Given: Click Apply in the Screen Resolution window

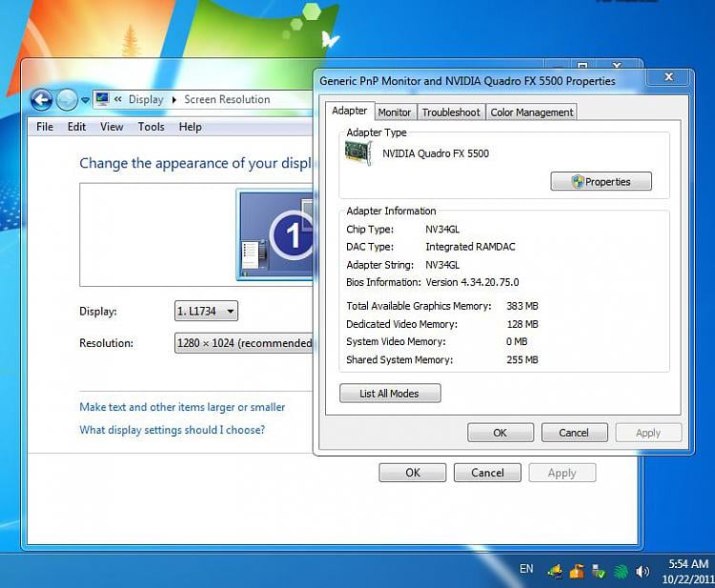Looking at the screenshot, I should pos(562,473).
